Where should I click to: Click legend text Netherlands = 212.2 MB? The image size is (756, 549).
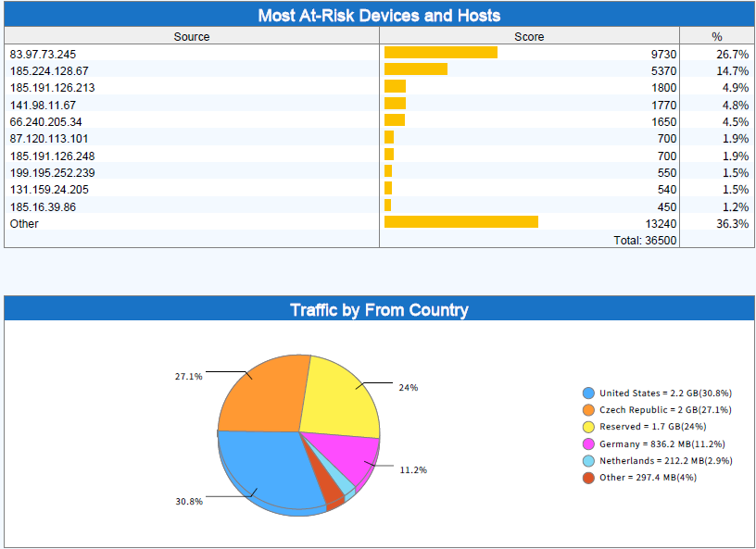[666, 461]
